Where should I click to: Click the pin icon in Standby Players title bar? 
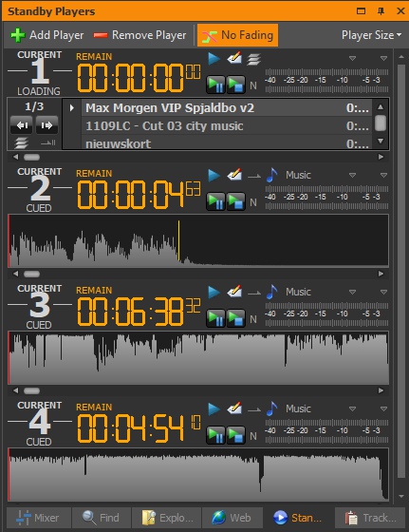(381, 11)
